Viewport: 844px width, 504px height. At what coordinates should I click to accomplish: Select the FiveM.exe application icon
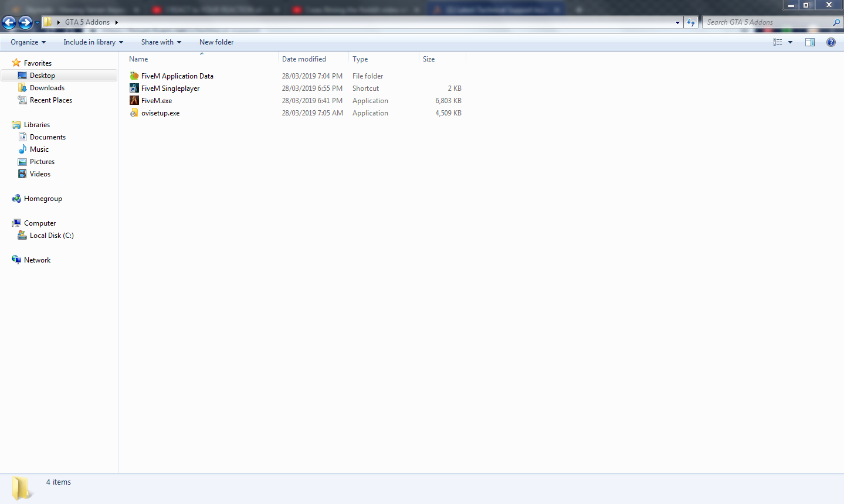click(x=134, y=101)
